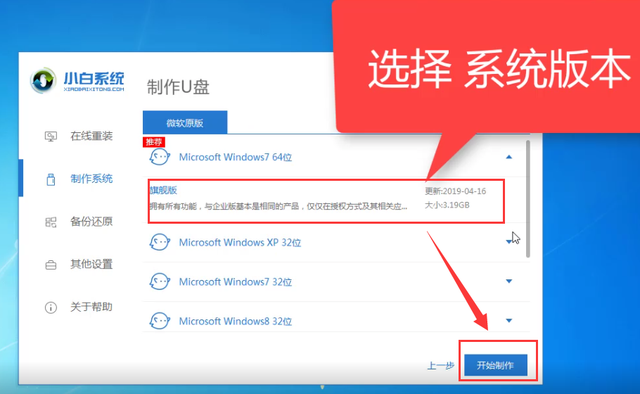Click the 制作系统 USB drive icon
640x394 pixels.
(x=51, y=179)
